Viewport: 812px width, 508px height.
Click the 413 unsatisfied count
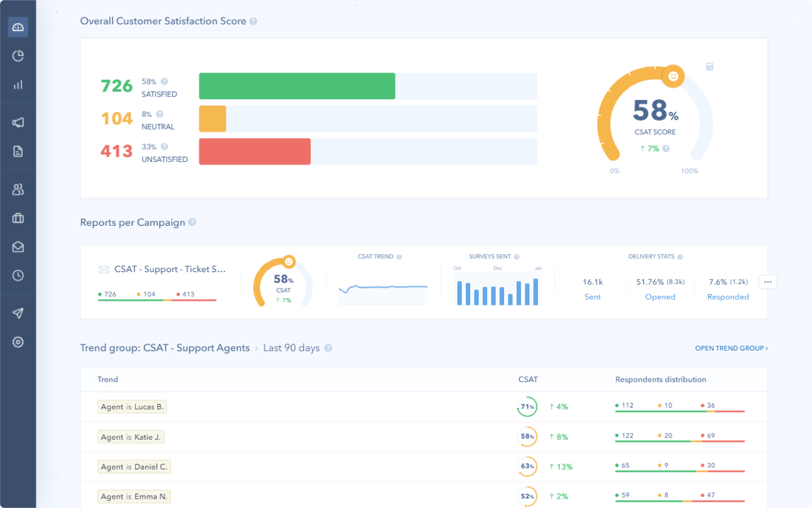(117, 151)
